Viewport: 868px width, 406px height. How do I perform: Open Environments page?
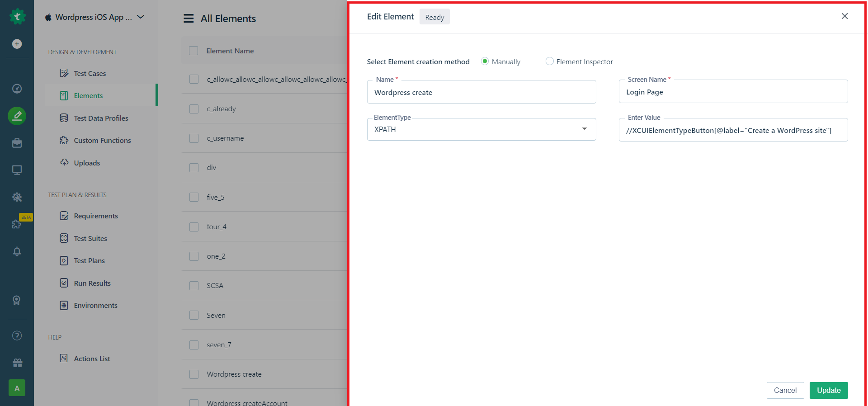tap(95, 305)
